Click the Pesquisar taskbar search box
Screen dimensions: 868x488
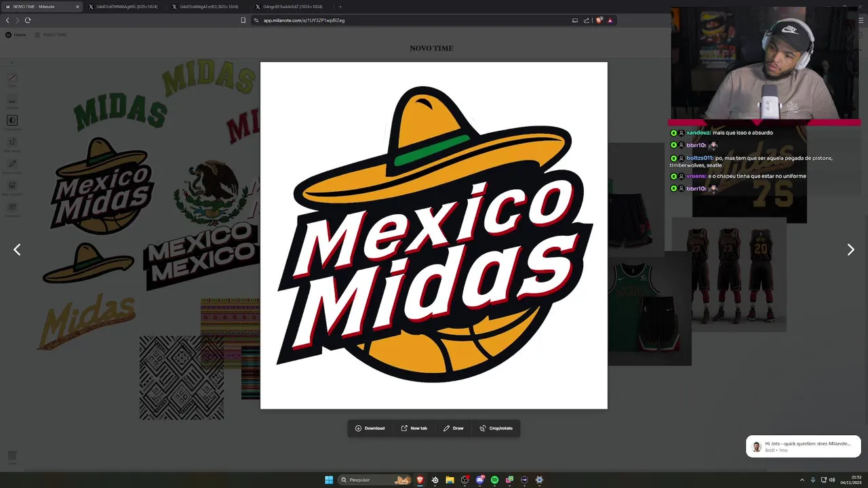376,480
